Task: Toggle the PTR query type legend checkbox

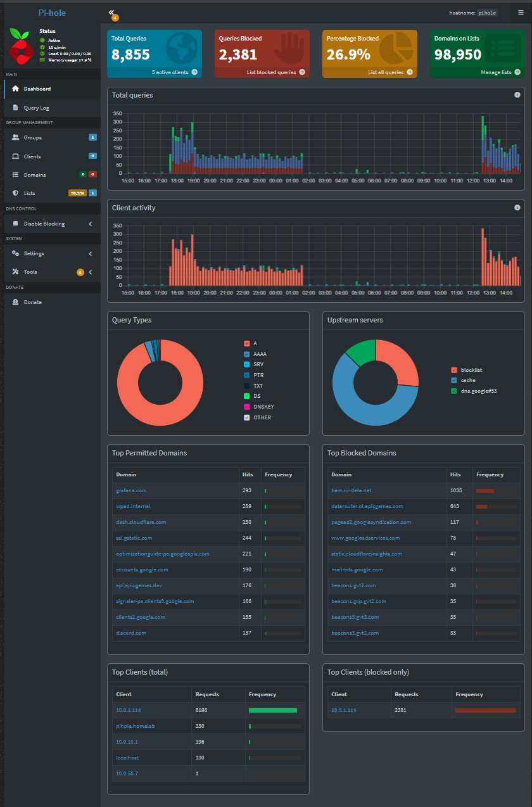Action: [247, 375]
